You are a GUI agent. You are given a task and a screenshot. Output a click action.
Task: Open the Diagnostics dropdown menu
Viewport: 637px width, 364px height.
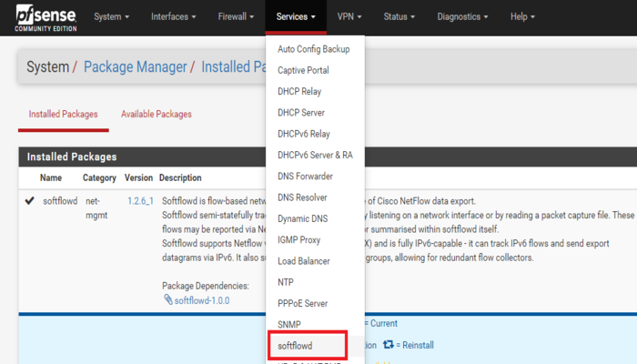462,16
